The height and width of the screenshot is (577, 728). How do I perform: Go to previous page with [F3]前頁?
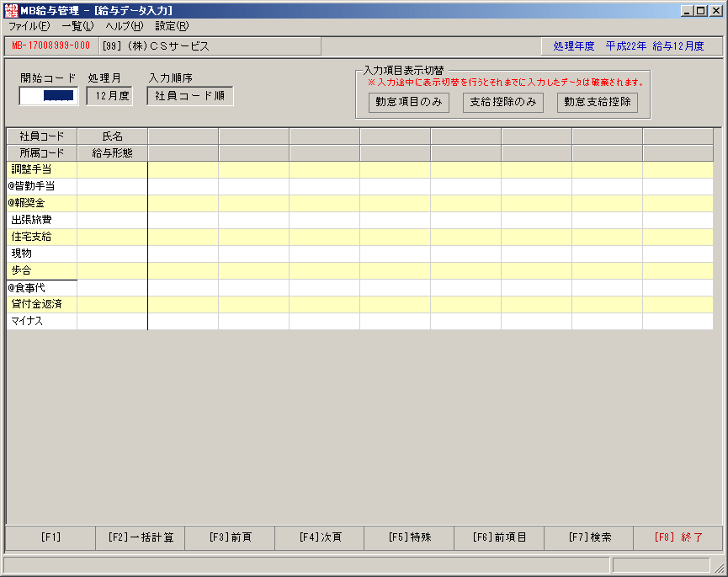(x=230, y=537)
